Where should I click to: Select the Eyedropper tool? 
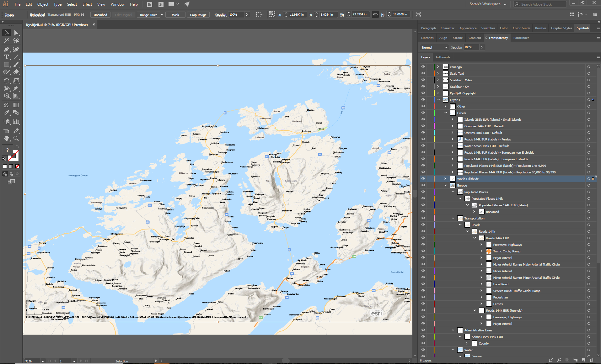6,113
